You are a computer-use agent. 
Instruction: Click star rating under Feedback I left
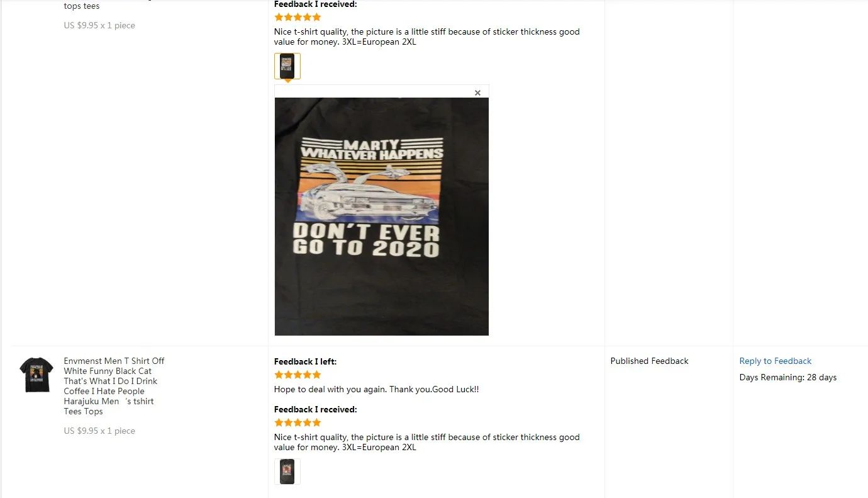tap(298, 375)
